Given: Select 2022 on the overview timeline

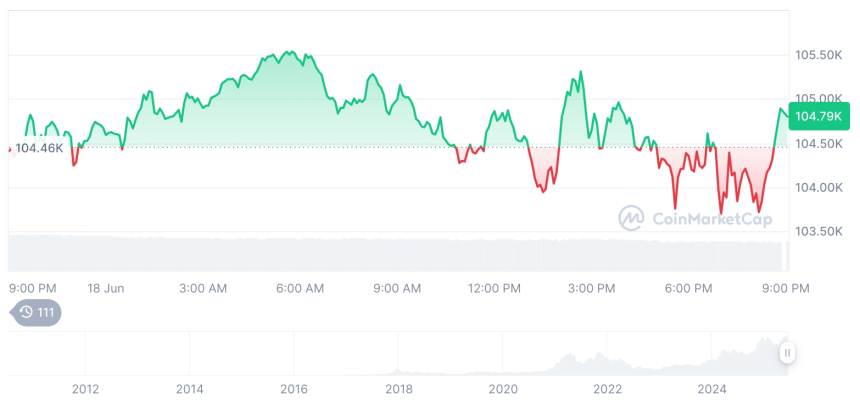Looking at the screenshot, I should 607,388.
